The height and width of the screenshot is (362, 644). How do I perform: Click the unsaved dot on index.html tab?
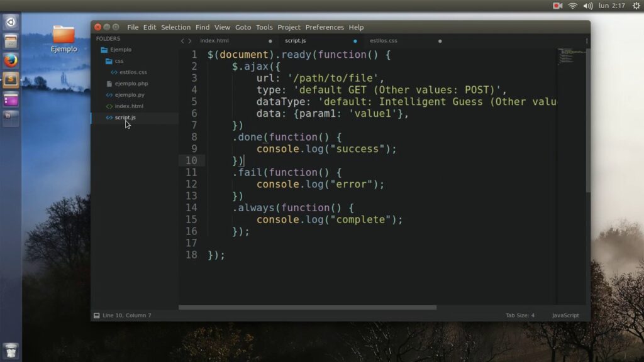click(x=270, y=41)
